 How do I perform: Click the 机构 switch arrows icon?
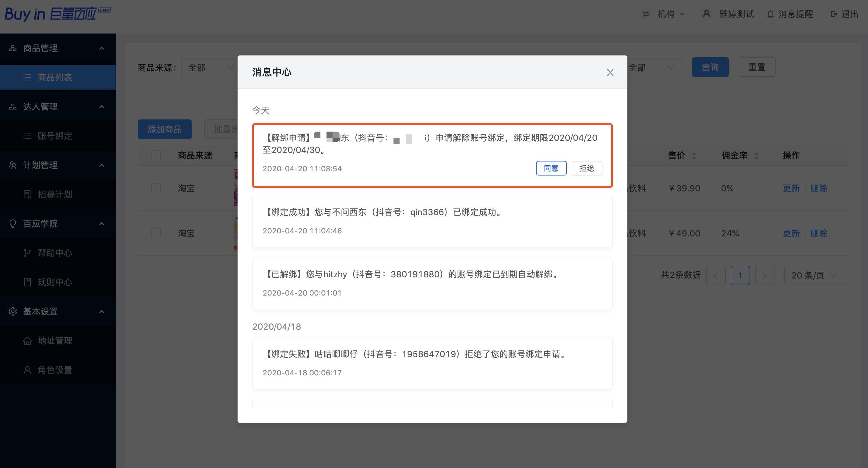coord(646,14)
